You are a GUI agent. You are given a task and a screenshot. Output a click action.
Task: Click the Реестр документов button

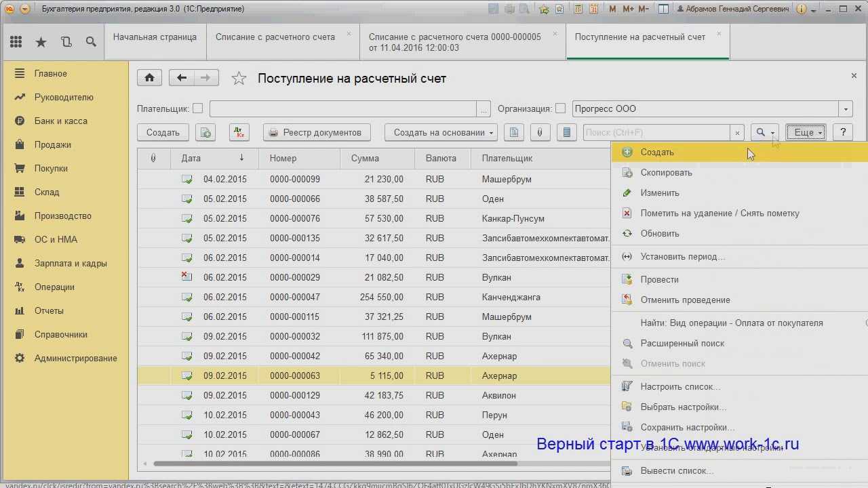point(317,133)
